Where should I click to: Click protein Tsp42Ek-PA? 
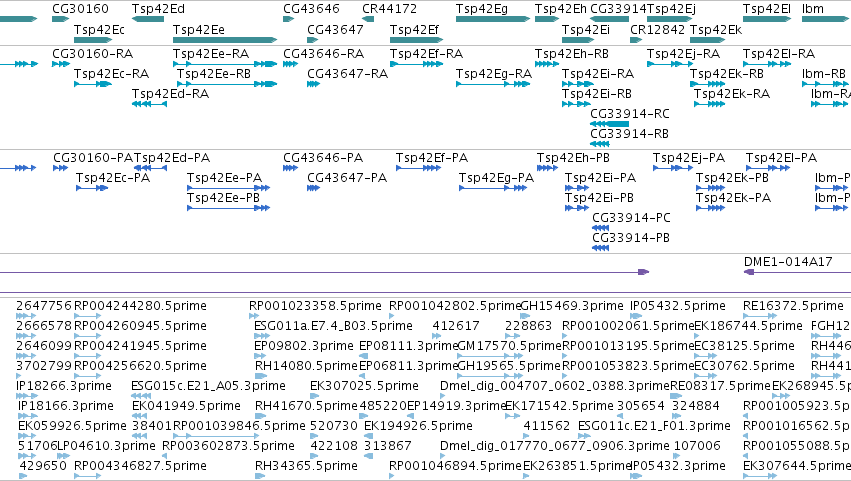pyautogui.click(x=733, y=198)
